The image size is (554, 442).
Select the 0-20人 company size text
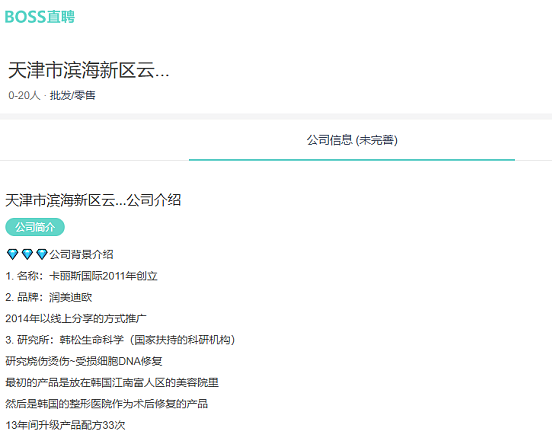click(x=24, y=95)
